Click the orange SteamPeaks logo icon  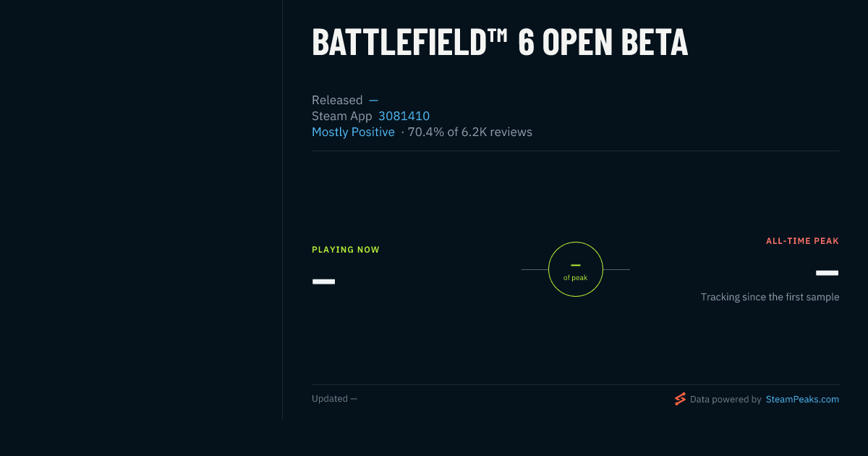tap(680, 399)
